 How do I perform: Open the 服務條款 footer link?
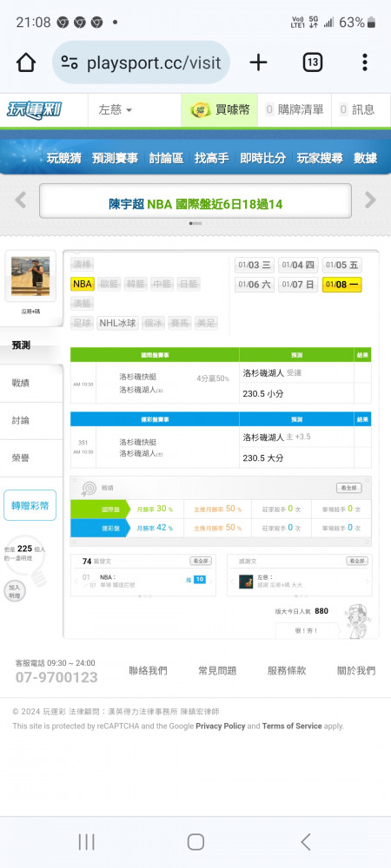click(287, 671)
